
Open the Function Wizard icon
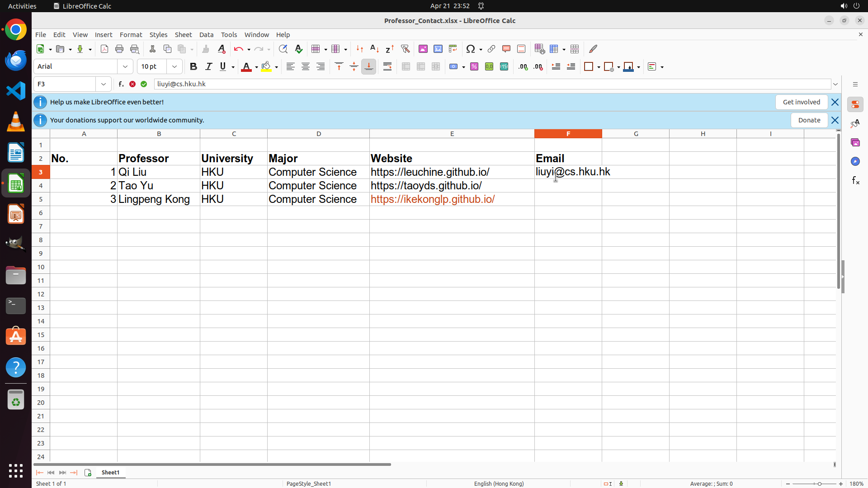[121, 84]
